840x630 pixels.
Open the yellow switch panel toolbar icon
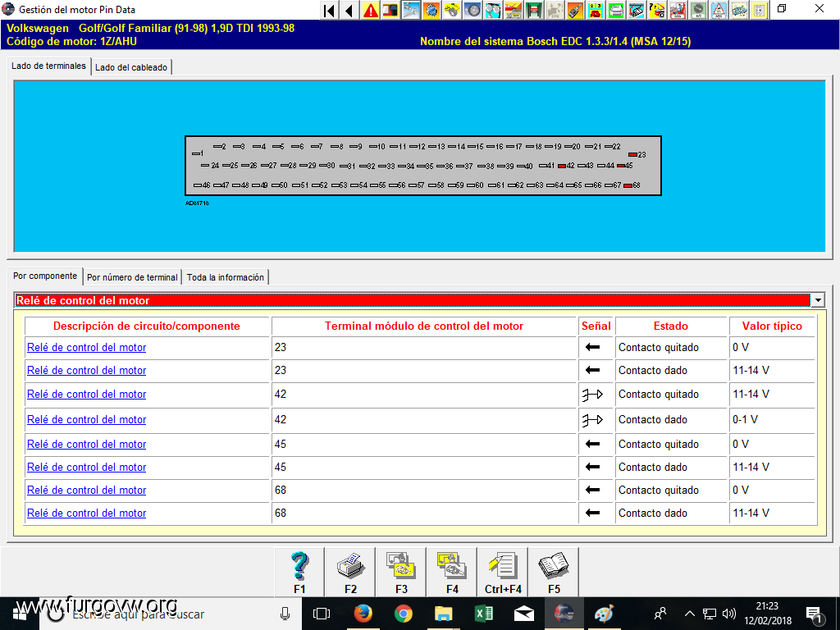(x=759, y=10)
